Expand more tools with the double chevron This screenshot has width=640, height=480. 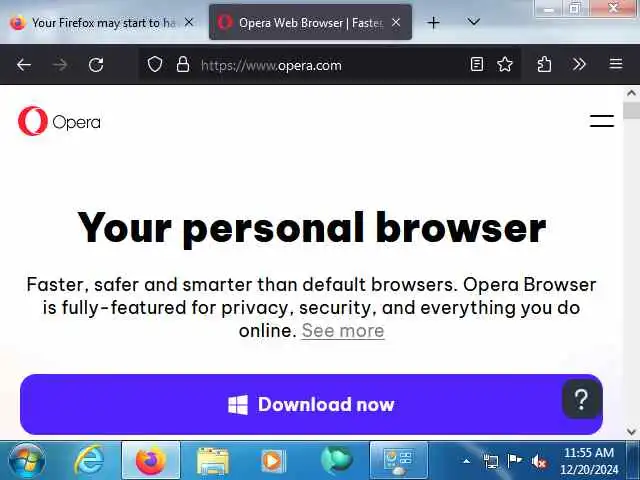pyautogui.click(x=579, y=64)
